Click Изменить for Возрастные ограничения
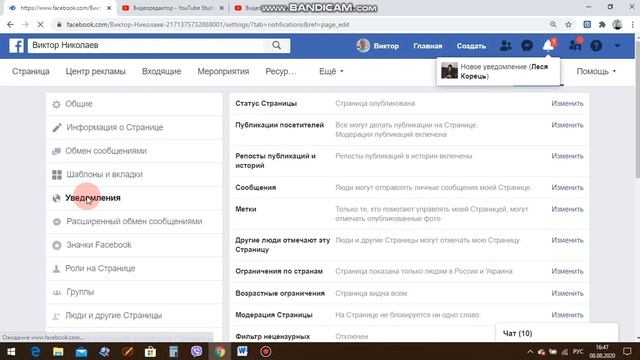The height and width of the screenshot is (360, 640). (567, 293)
